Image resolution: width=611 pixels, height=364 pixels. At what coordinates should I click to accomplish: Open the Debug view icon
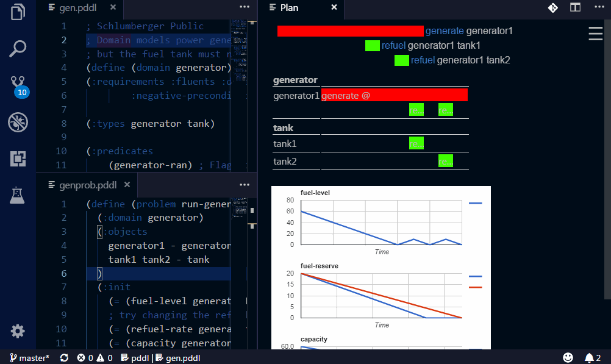click(18, 123)
